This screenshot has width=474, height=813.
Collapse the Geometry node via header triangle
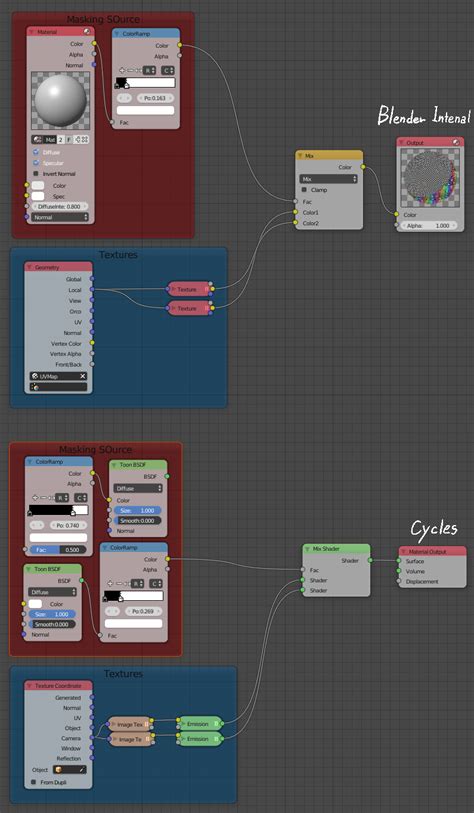click(x=30, y=268)
